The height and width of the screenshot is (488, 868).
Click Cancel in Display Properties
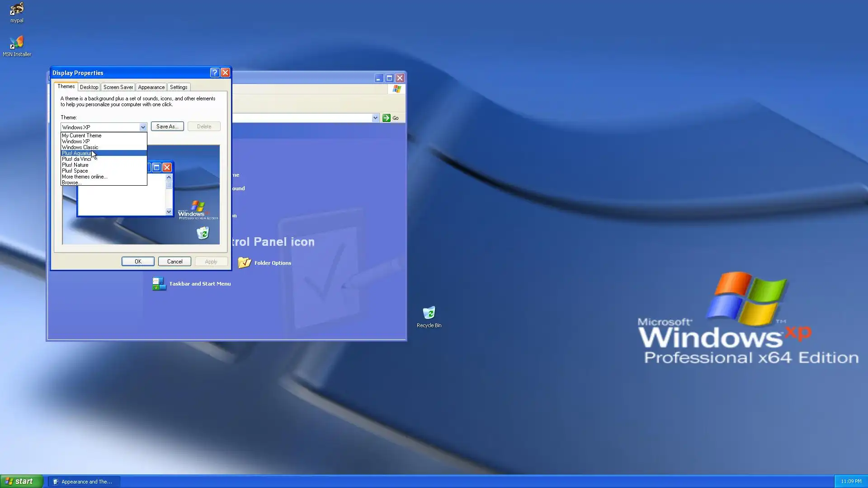point(175,262)
